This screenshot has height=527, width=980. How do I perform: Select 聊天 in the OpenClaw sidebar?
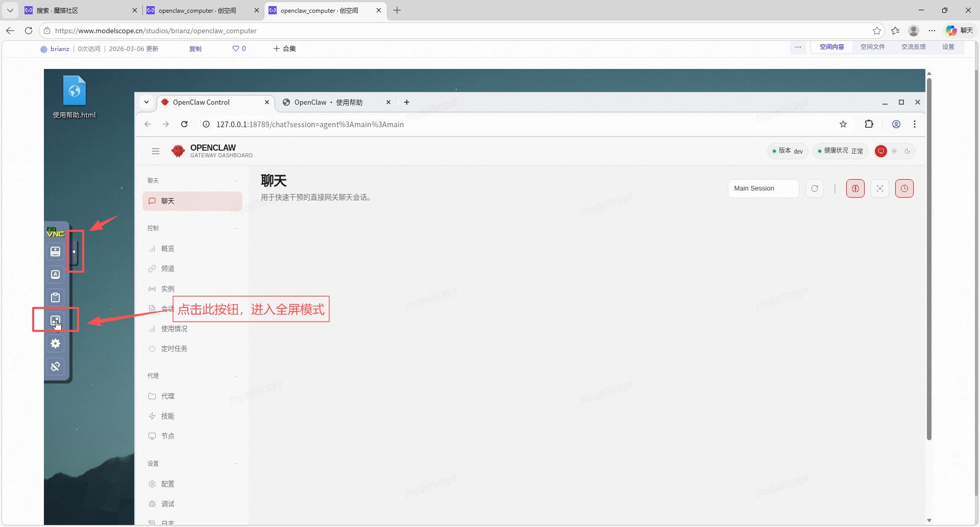[192, 201]
